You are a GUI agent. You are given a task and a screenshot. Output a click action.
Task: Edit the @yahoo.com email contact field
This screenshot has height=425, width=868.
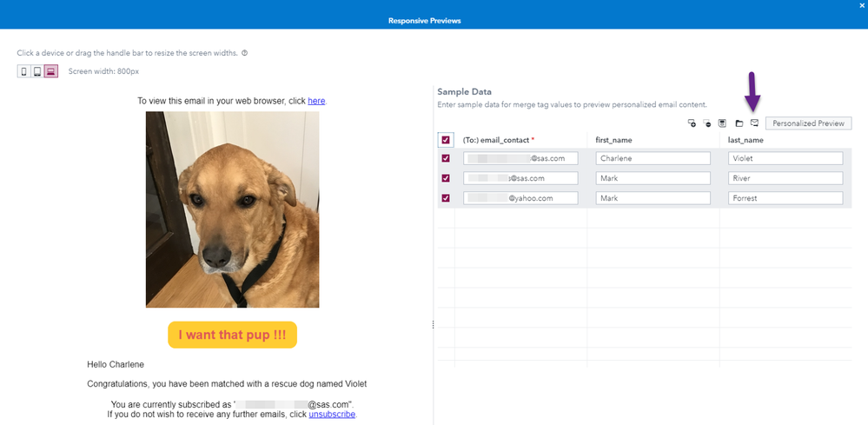click(520, 198)
